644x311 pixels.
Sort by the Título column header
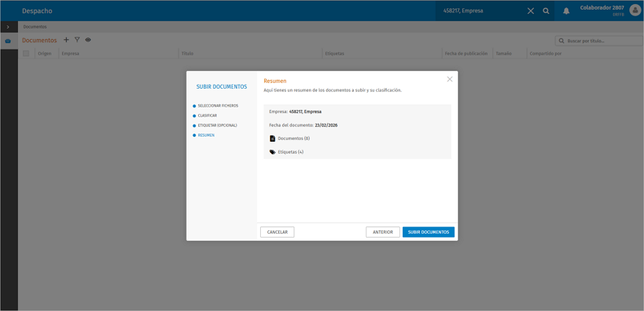point(187,54)
